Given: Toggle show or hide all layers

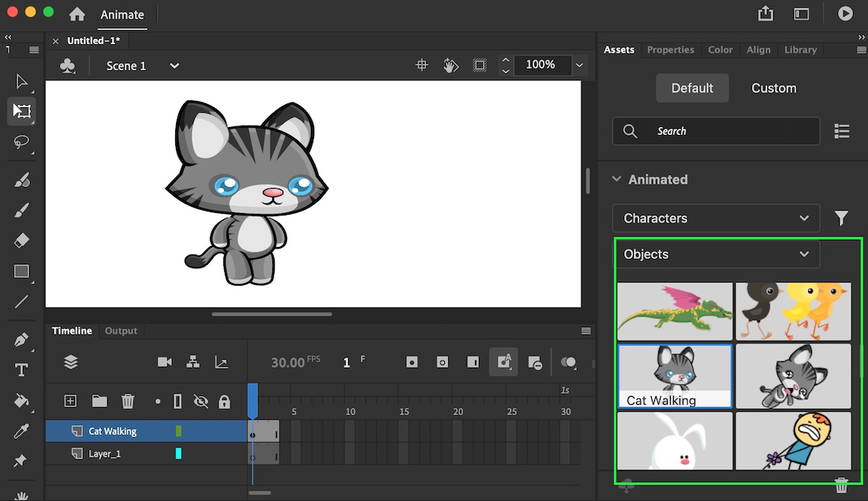Looking at the screenshot, I should pos(201,402).
